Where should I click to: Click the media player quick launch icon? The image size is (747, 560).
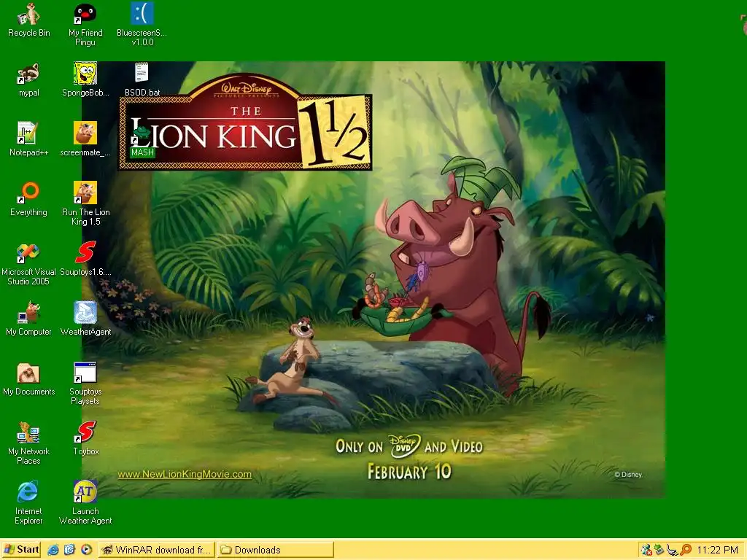pyautogui.click(x=86, y=550)
